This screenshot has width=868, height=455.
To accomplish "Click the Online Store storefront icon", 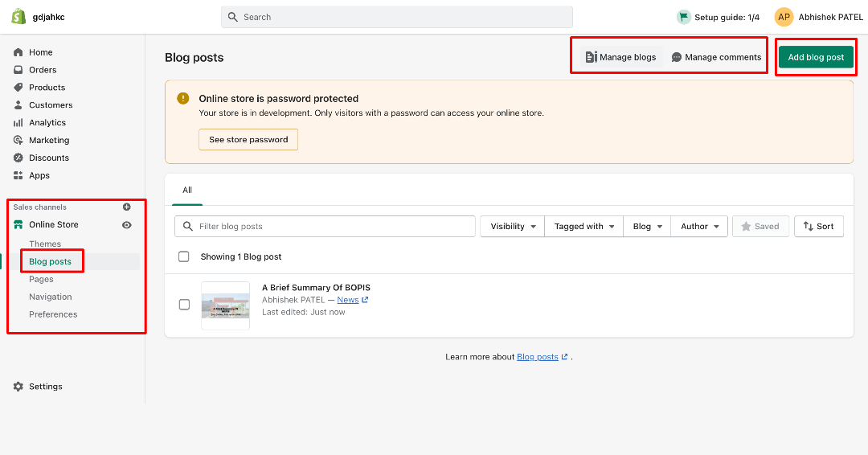I will [x=18, y=225].
